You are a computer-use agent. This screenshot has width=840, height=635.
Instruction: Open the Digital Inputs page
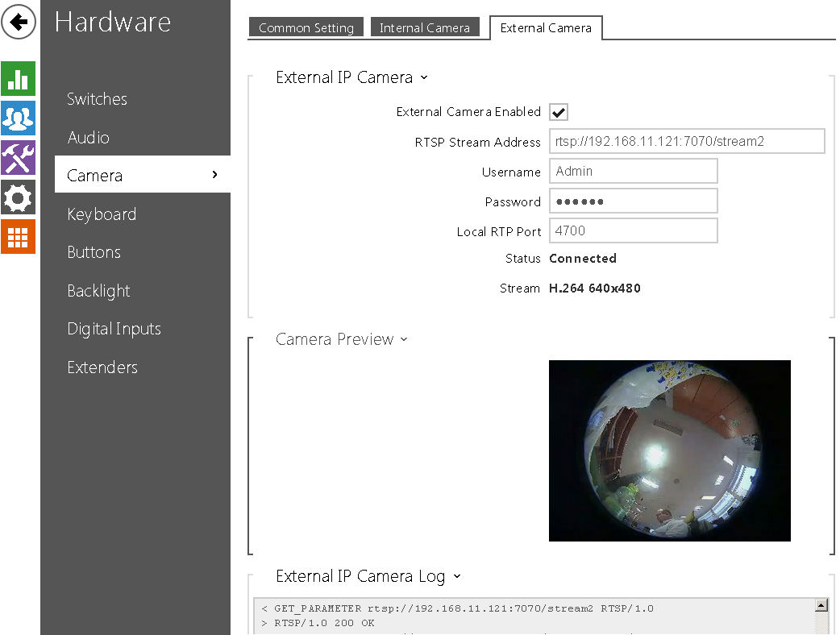pyautogui.click(x=114, y=329)
